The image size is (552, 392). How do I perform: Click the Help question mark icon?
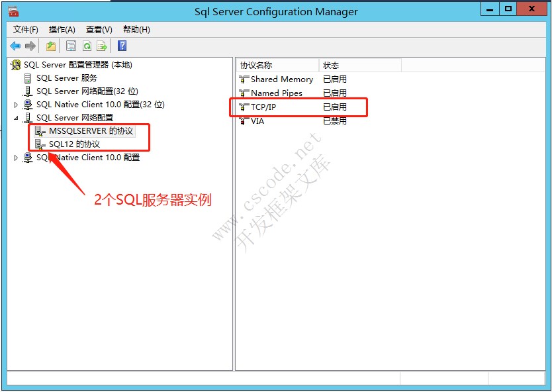click(x=122, y=46)
